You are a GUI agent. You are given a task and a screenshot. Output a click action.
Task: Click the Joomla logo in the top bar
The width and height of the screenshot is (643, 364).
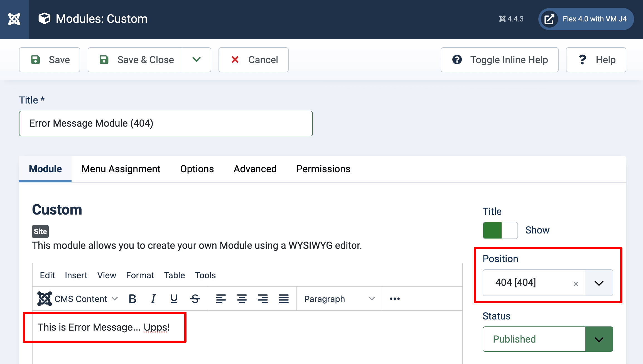[x=14, y=19]
